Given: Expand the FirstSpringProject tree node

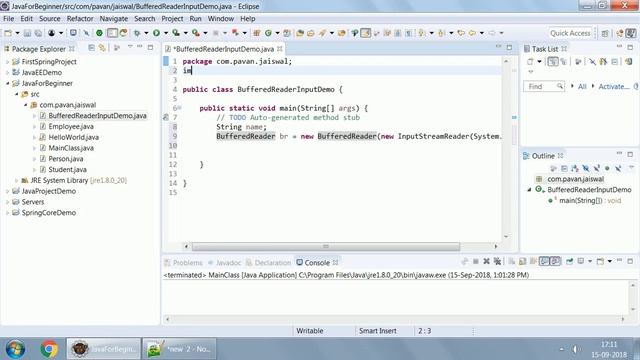Looking at the screenshot, I should click(7, 62).
